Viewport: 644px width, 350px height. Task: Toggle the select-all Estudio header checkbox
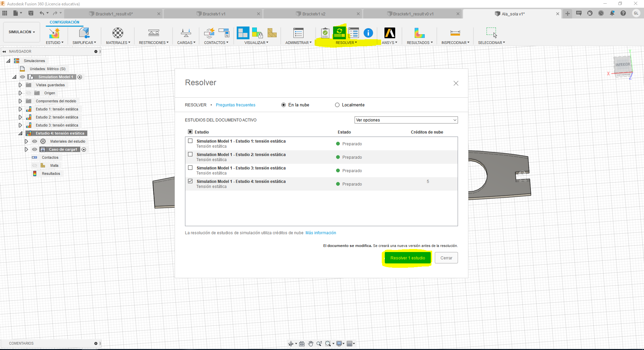[x=190, y=132]
